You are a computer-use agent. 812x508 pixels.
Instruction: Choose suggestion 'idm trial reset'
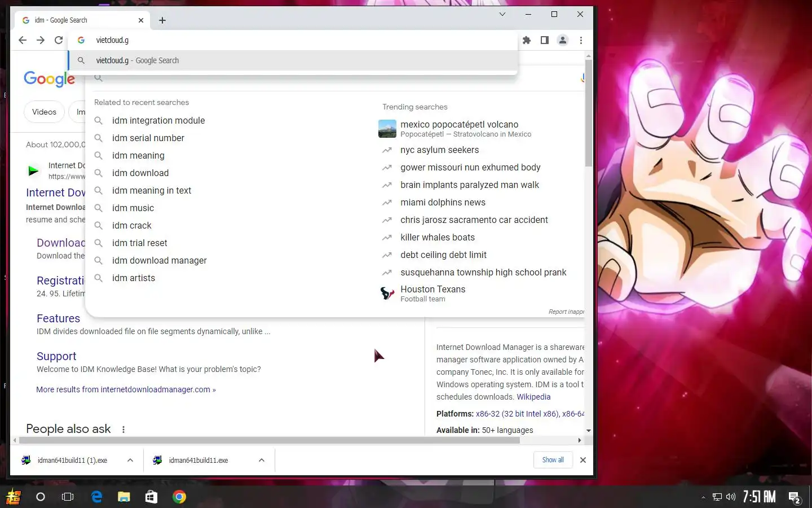pyautogui.click(x=140, y=243)
